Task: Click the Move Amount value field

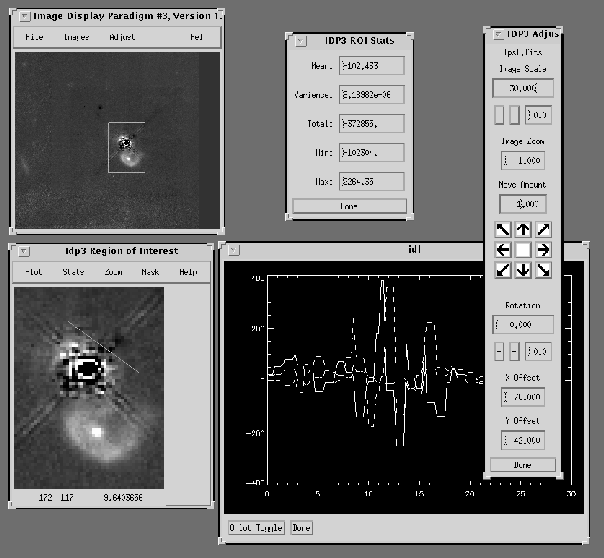Action: coord(523,204)
